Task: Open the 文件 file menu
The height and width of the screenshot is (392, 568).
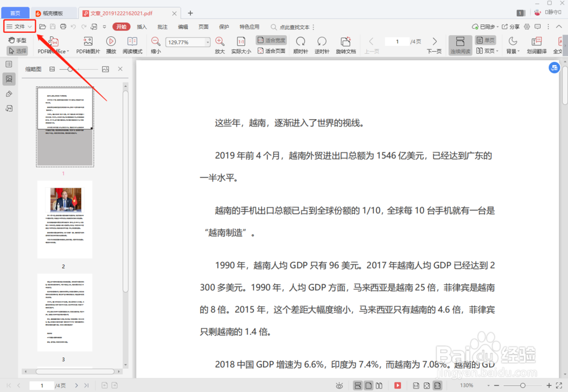Action: click(x=19, y=26)
